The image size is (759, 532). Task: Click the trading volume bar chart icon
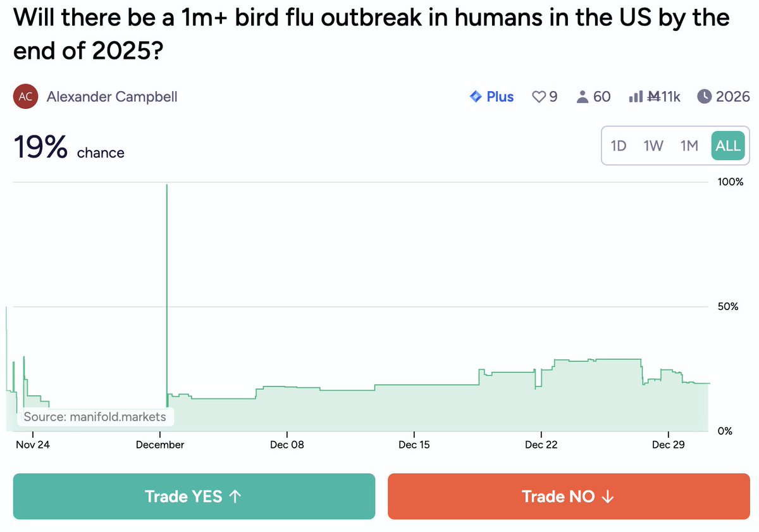[x=636, y=97]
